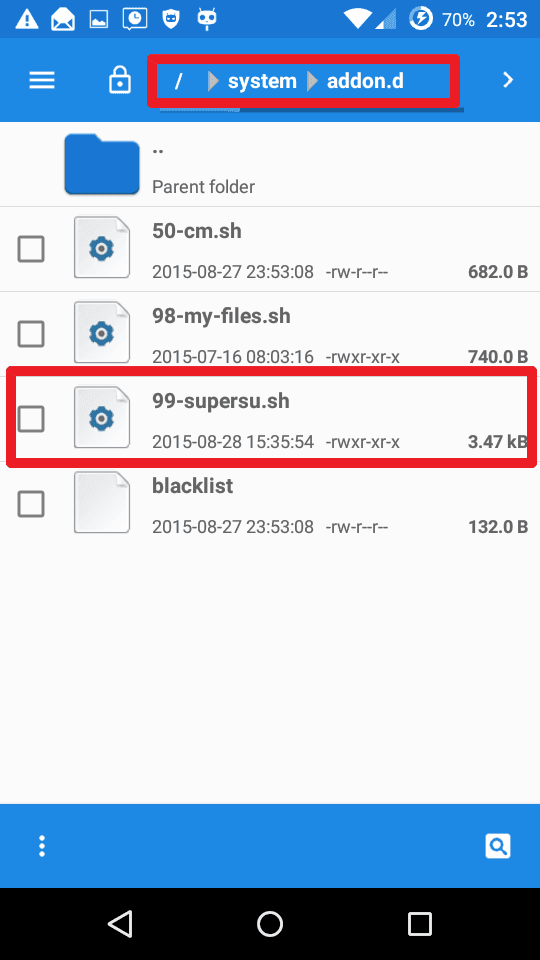Select the 98-my-files.sh checkbox
This screenshot has width=540, height=960.
[31, 334]
